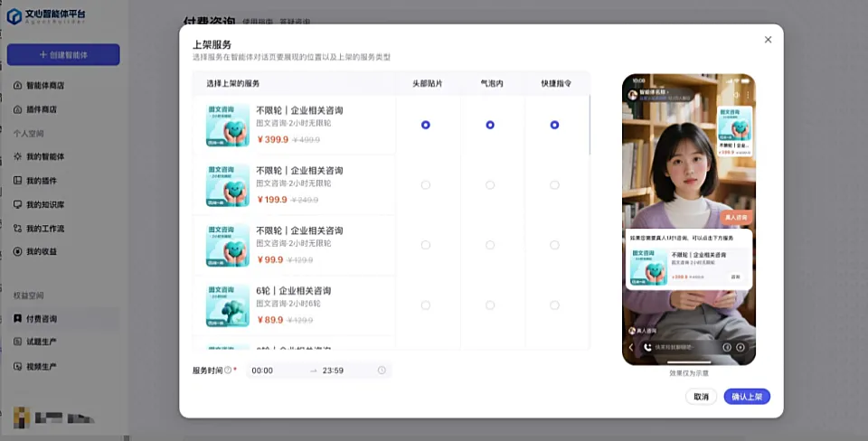868x441 pixels.
Task: Click the ¥89.9 price text
Action: [x=270, y=320]
